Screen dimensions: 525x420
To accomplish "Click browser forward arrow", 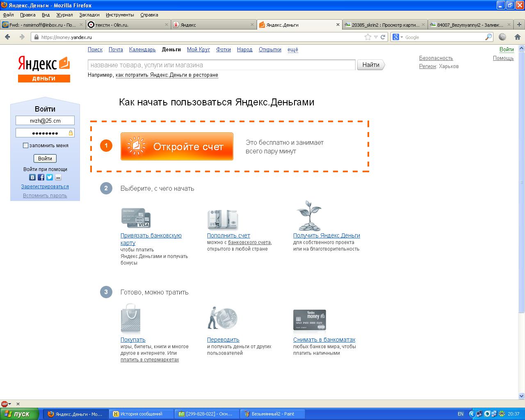I will click(x=22, y=37).
